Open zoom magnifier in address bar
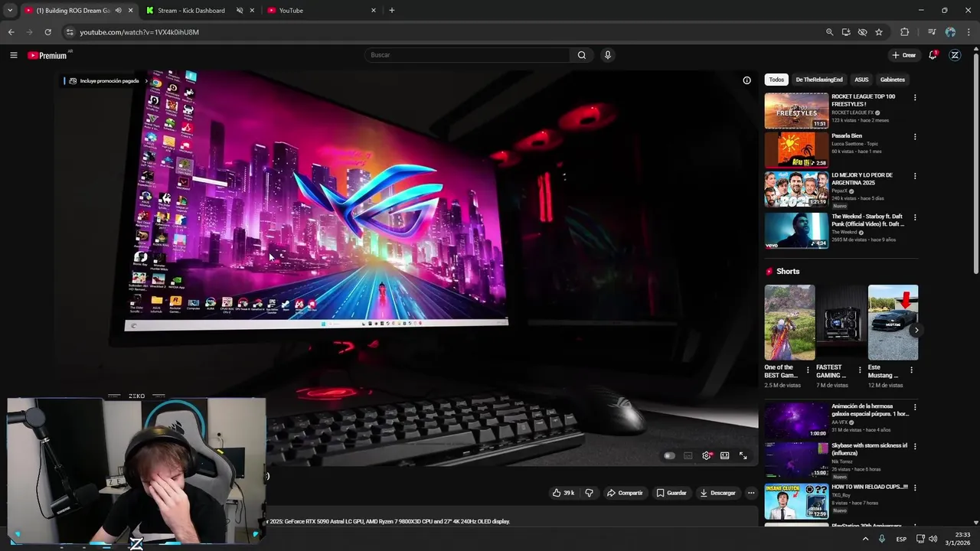Viewport: 980px width, 551px height. pyautogui.click(x=829, y=32)
